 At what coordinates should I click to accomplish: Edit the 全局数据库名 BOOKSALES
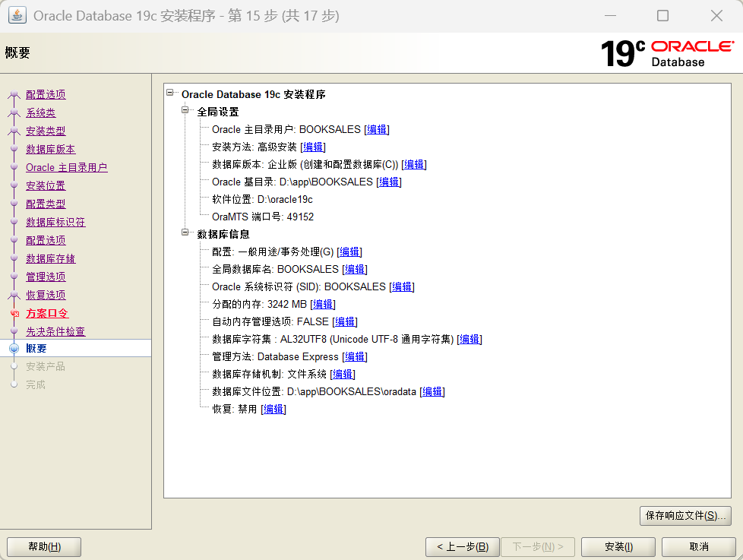pyautogui.click(x=355, y=269)
